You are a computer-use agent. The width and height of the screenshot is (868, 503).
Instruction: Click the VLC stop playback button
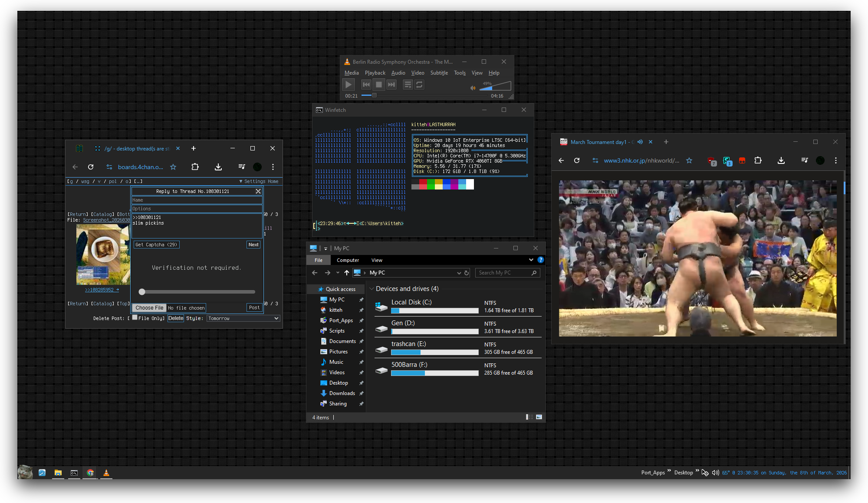click(379, 85)
